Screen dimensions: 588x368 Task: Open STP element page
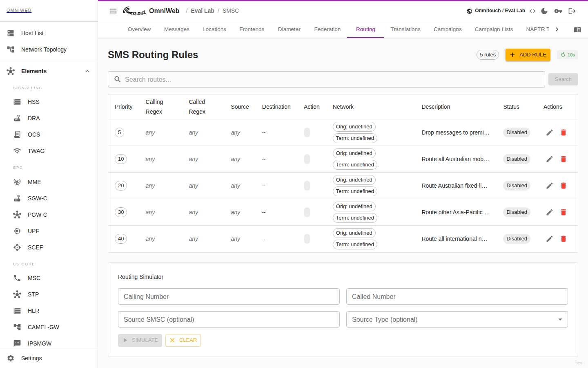click(x=49, y=294)
